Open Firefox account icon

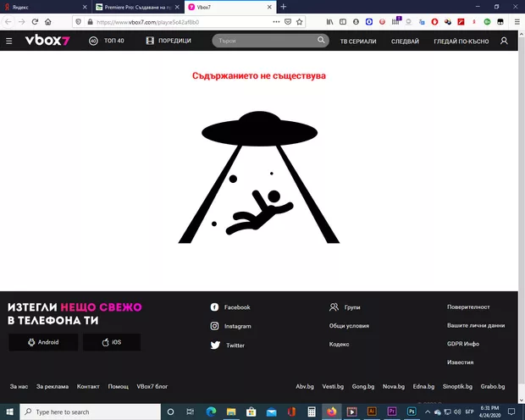[356, 22]
